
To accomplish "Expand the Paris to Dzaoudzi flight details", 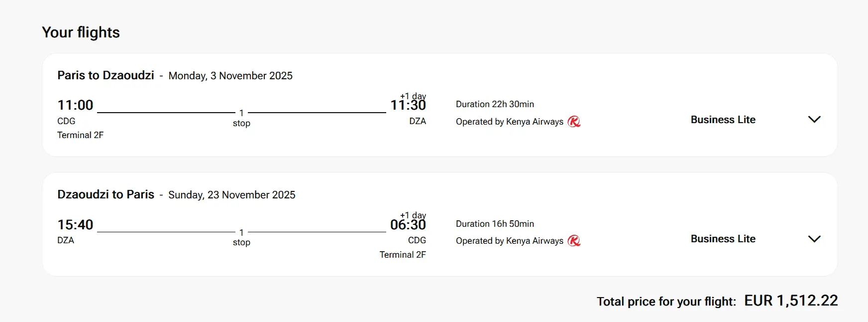I will tap(814, 120).
